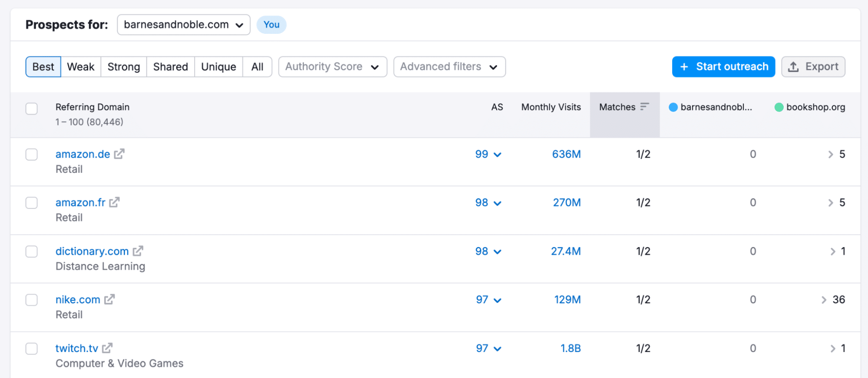Image resolution: width=868 pixels, height=378 pixels.
Task: Click the Matches sort icon
Action: (644, 106)
